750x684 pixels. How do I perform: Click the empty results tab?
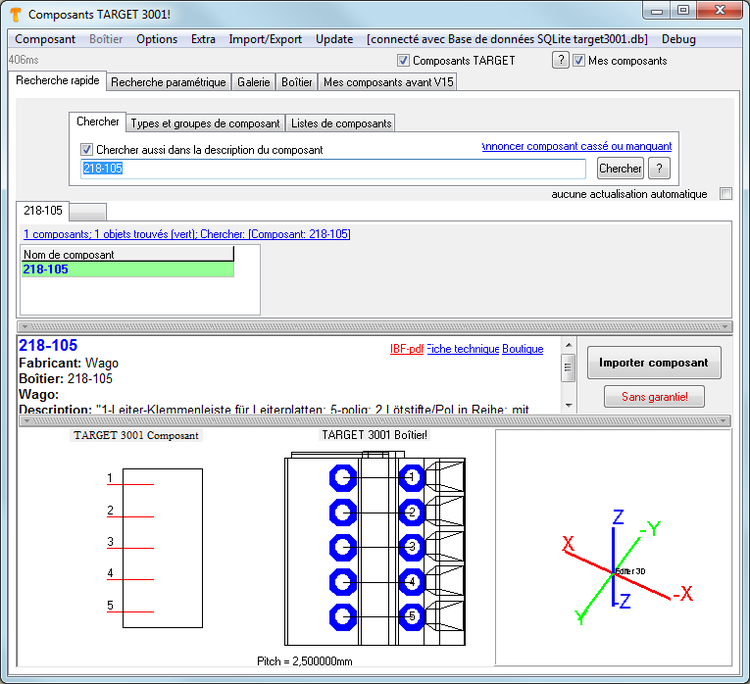[88, 212]
